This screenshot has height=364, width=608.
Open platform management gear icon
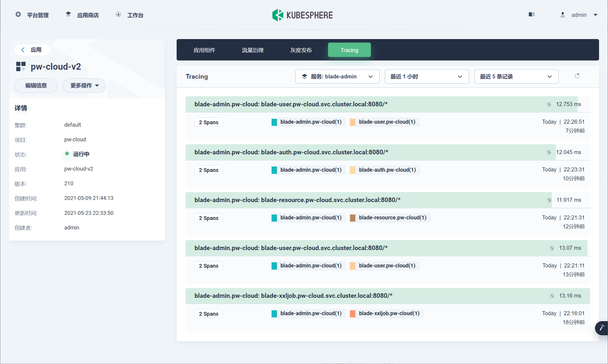(18, 14)
